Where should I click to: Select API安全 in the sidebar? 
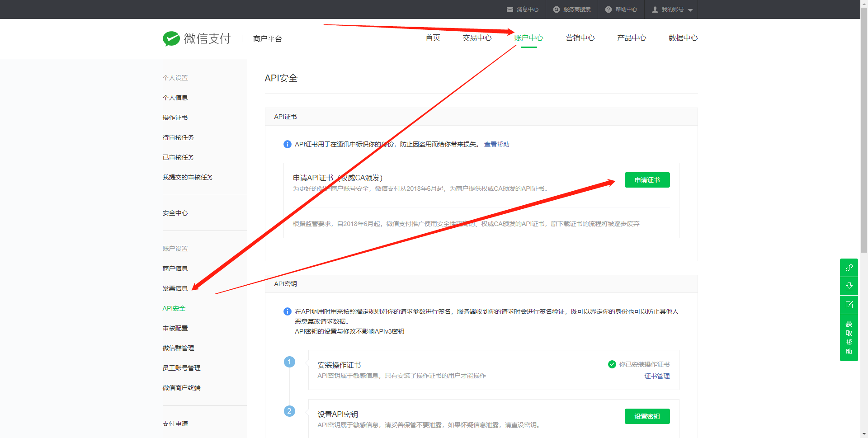(x=174, y=308)
